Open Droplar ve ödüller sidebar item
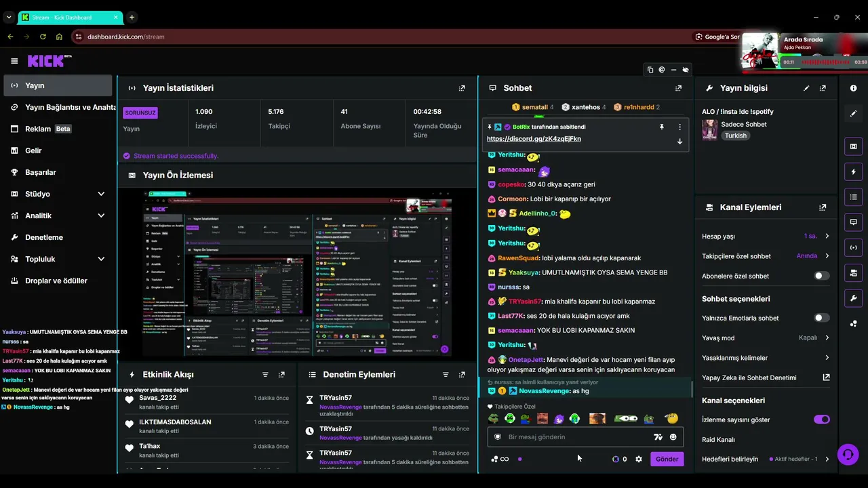Image resolution: width=868 pixels, height=488 pixels. [58, 281]
